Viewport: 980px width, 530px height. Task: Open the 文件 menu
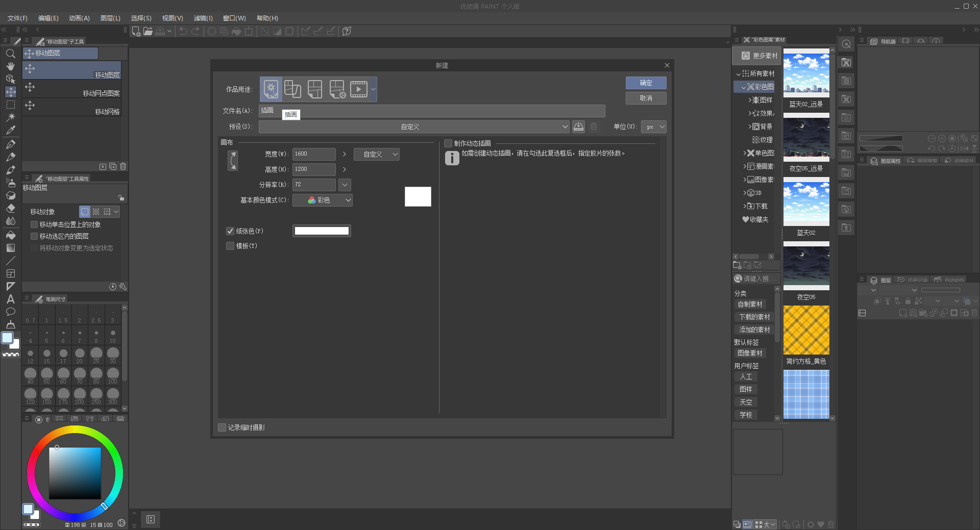point(17,18)
